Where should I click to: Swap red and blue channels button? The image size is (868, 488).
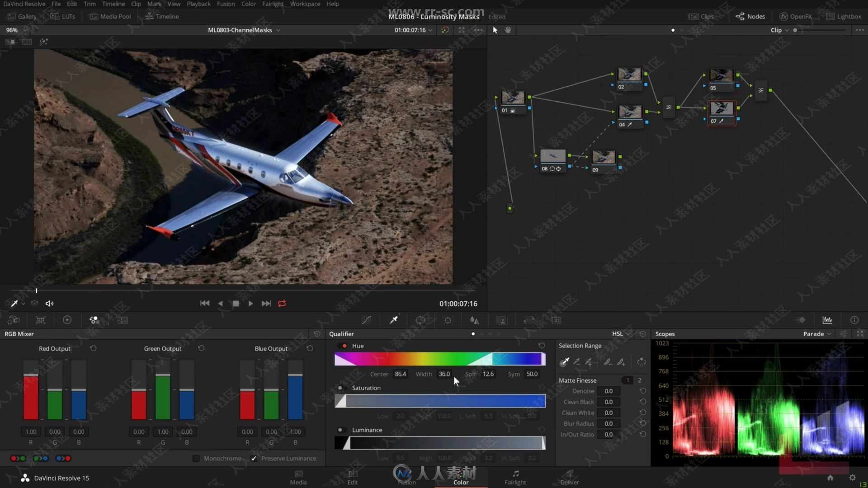point(63,458)
